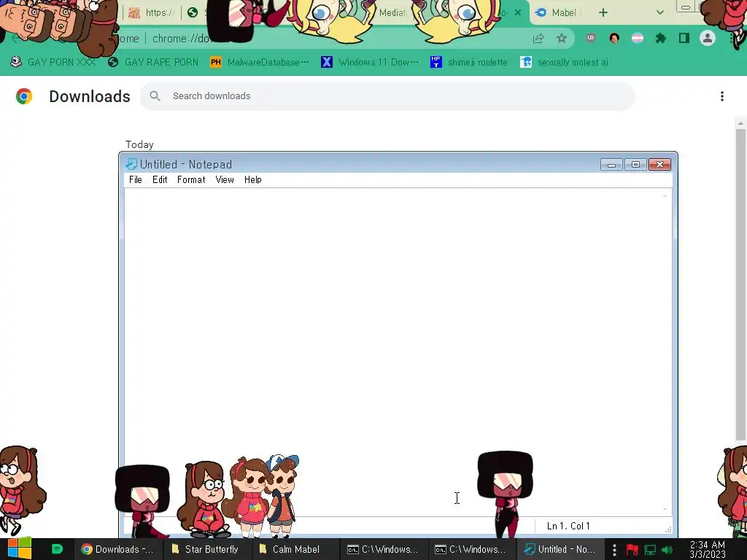Click the share page icon in address bar
The height and width of the screenshot is (560, 747).
click(538, 39)
